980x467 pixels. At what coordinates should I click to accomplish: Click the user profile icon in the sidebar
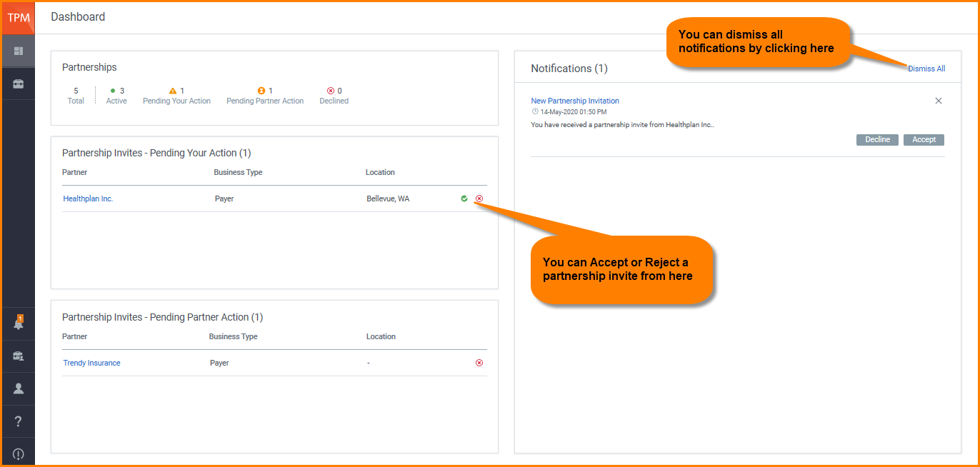tap(19, 388)
